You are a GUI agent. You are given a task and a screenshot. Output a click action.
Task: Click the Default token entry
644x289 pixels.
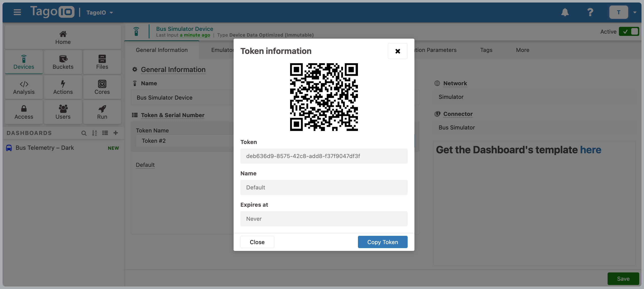point(145,165)
